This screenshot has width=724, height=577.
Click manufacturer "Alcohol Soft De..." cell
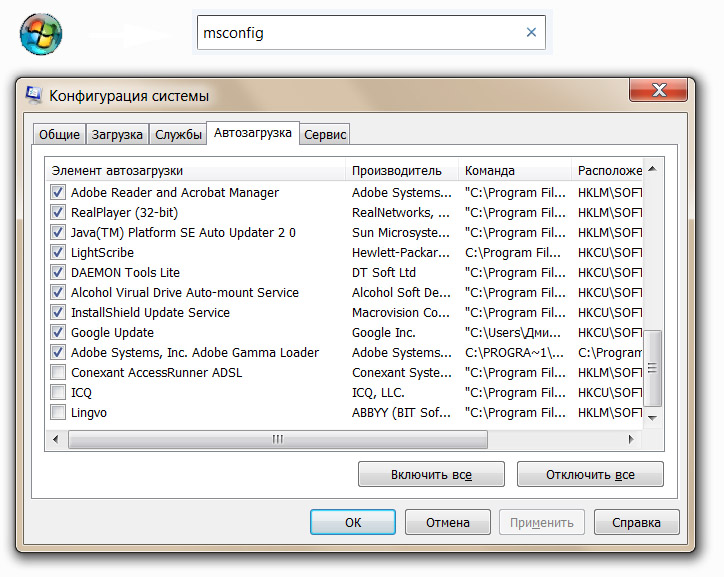[401, 292]
